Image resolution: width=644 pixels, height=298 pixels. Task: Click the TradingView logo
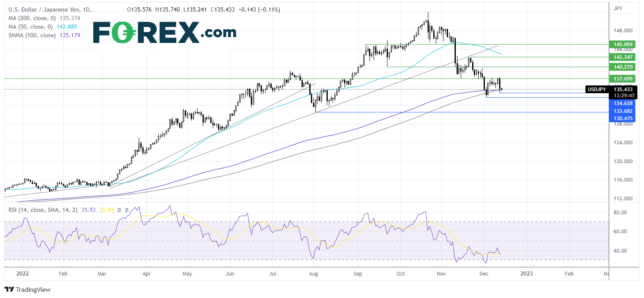click(x=27, y=289)
